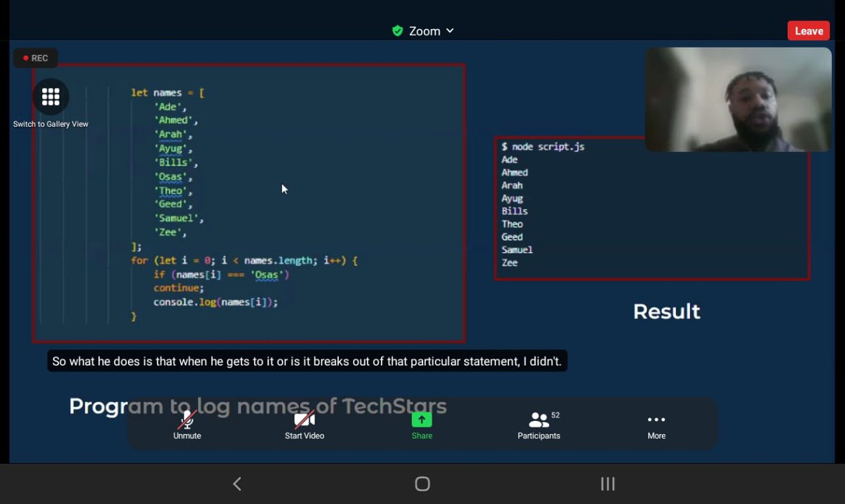
Task: Click the '$ node script.js' line
Action: [x=543, y=146]
